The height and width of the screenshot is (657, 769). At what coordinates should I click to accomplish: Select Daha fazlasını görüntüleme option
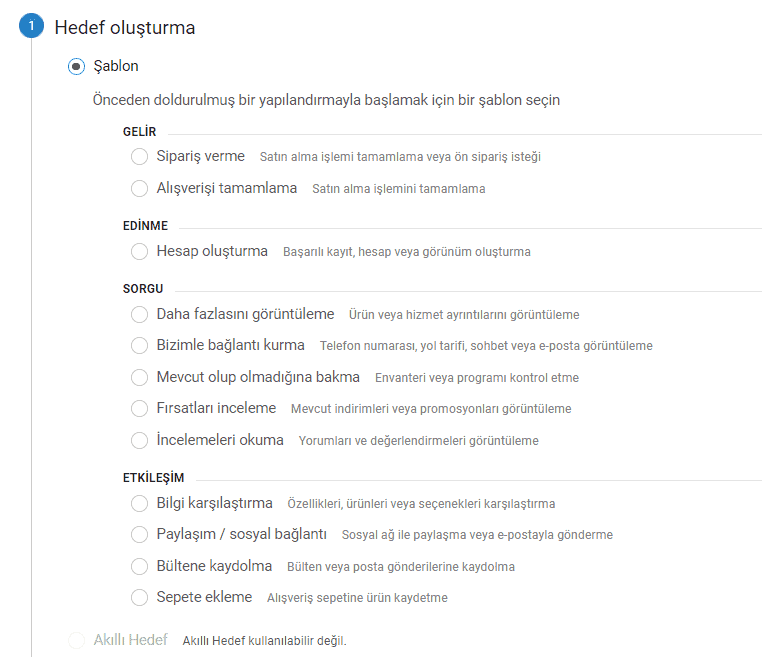(x=140, y=314)
